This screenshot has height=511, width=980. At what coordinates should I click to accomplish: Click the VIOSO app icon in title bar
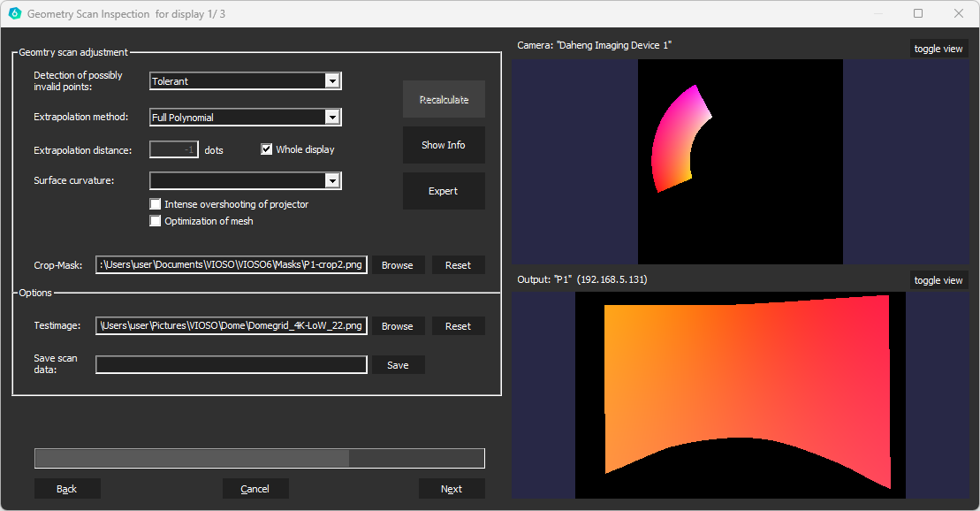(x=14, y=14)
